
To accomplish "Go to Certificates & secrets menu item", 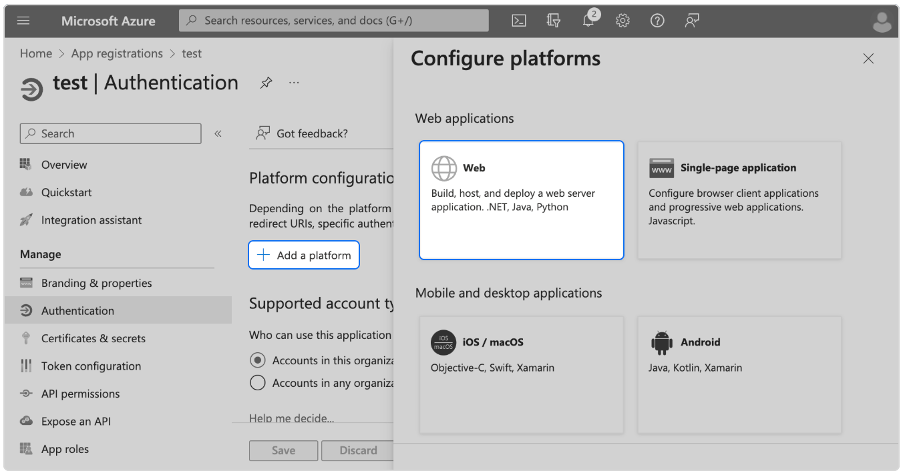I will (92, 338).
